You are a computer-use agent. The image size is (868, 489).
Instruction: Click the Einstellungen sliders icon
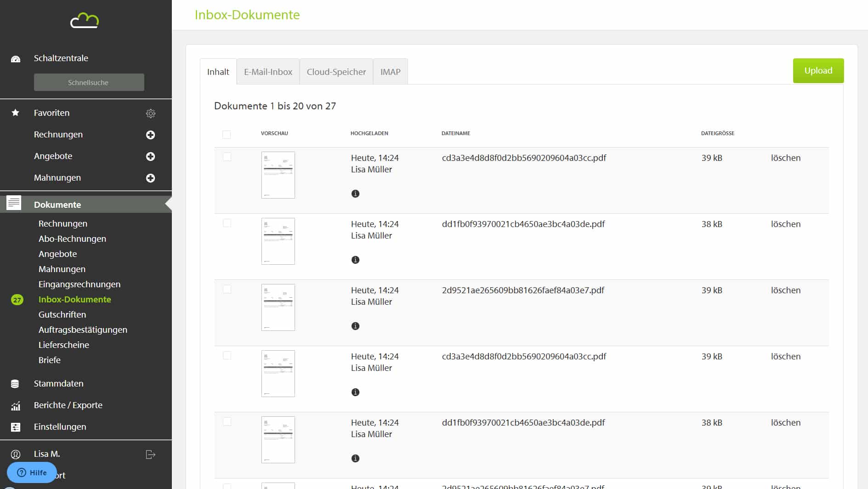[x=16, y=427]
